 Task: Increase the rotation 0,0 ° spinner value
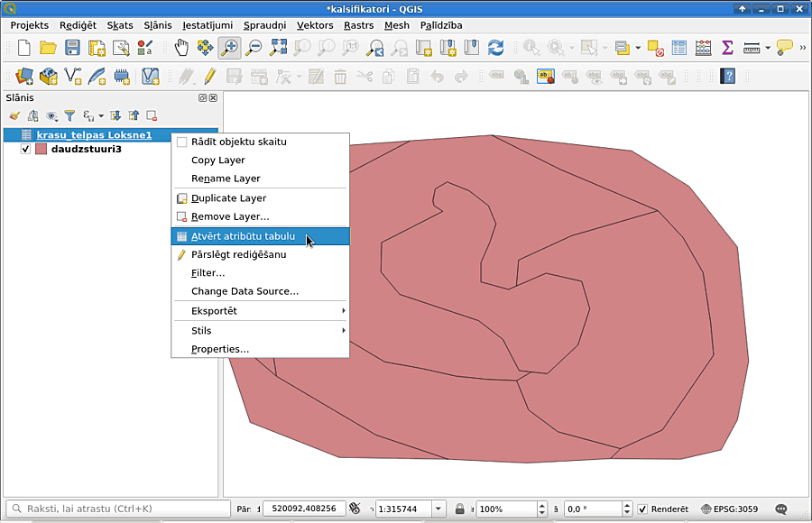coord(627,505)
